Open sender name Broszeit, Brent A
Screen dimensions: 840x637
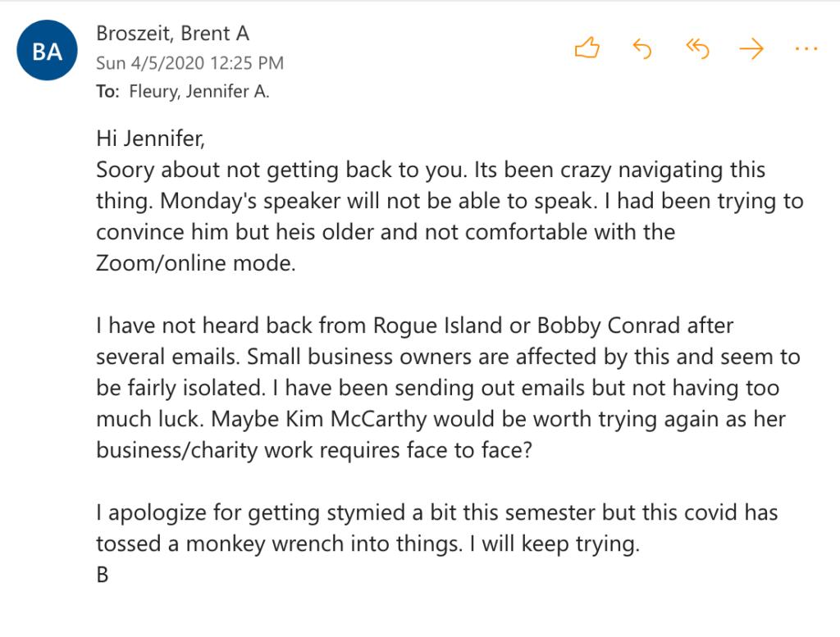[x=172, y=34]
